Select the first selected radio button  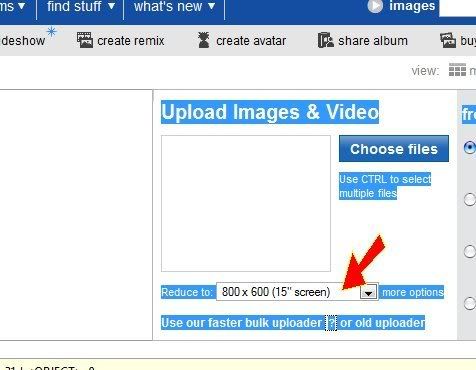(470, 147)
